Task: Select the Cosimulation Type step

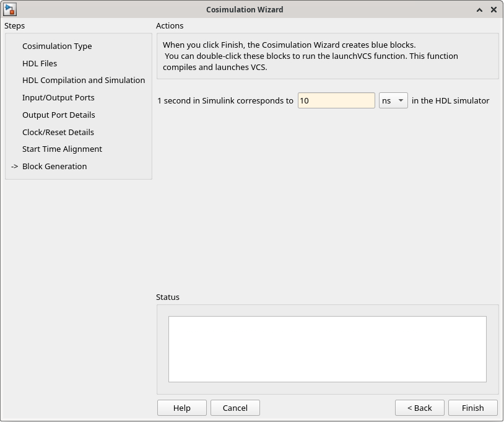Action: (x=57, y=46)
